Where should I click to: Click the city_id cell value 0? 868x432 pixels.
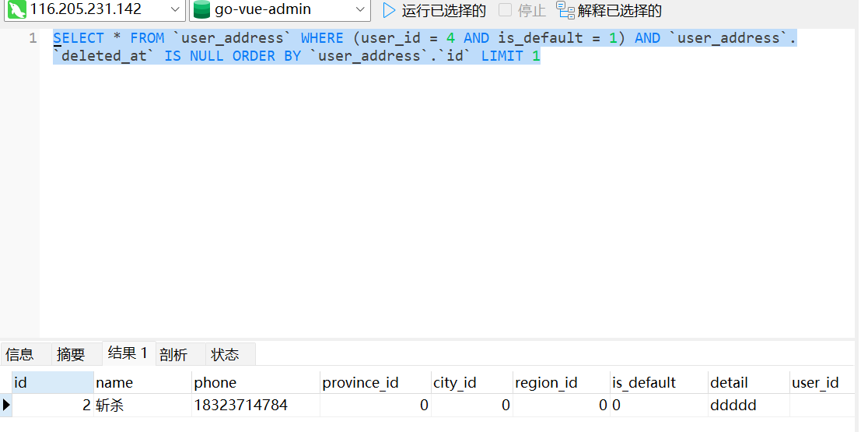click(471, 406)
